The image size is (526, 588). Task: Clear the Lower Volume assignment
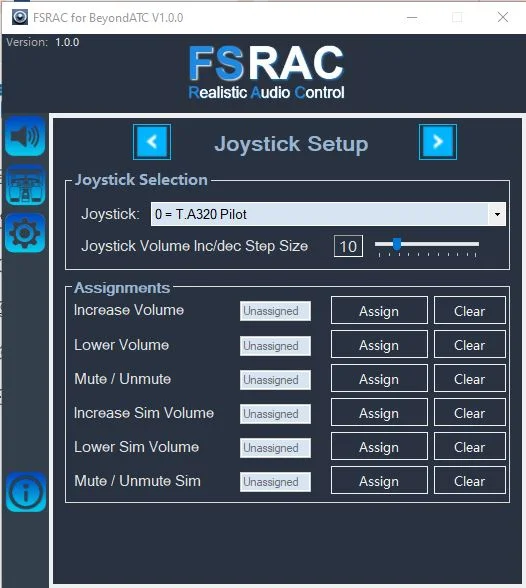click(x=470, y=345)
